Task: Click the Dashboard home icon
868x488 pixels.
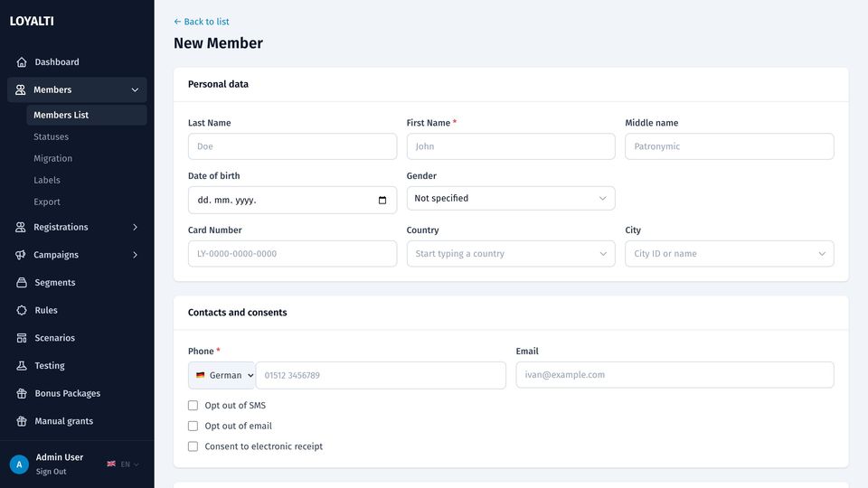Action: tap(22, 62)
